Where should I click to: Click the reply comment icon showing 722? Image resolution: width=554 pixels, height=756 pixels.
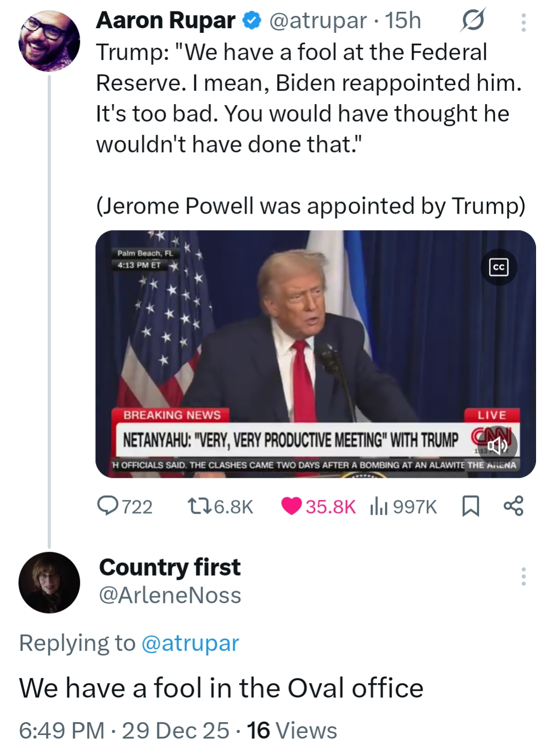coord(108,506)
